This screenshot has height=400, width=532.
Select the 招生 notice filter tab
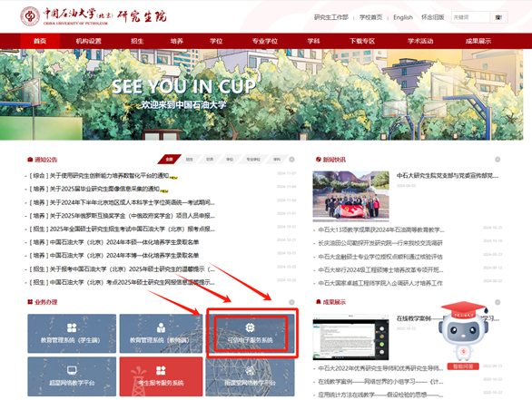pyautogui.click(x=190, y=160)
